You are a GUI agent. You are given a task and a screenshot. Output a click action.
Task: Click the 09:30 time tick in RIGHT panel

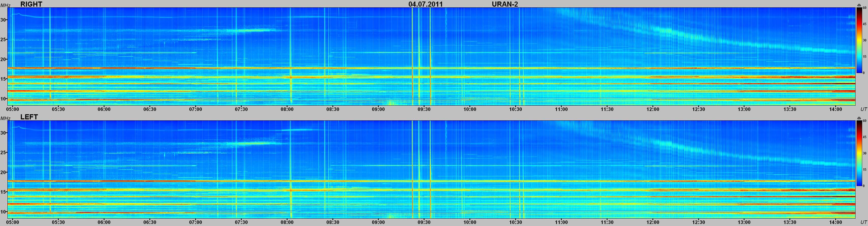(424, 109)
